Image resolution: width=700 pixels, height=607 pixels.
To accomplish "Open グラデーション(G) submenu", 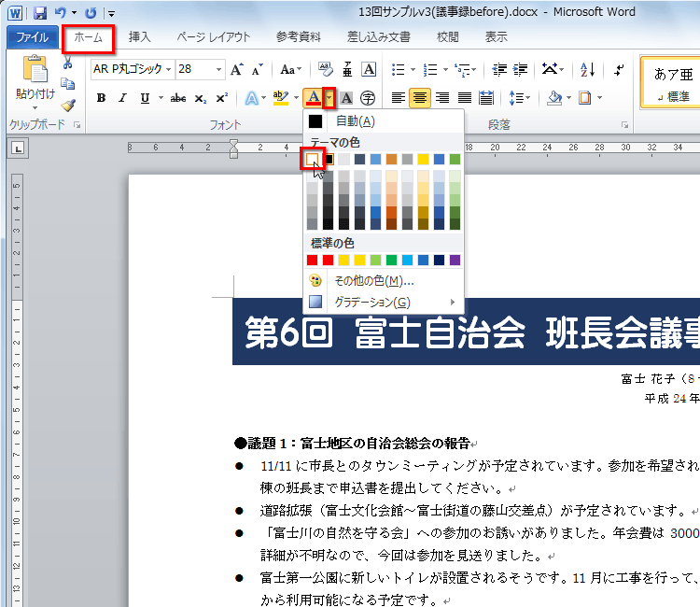I will coord(384,302).
